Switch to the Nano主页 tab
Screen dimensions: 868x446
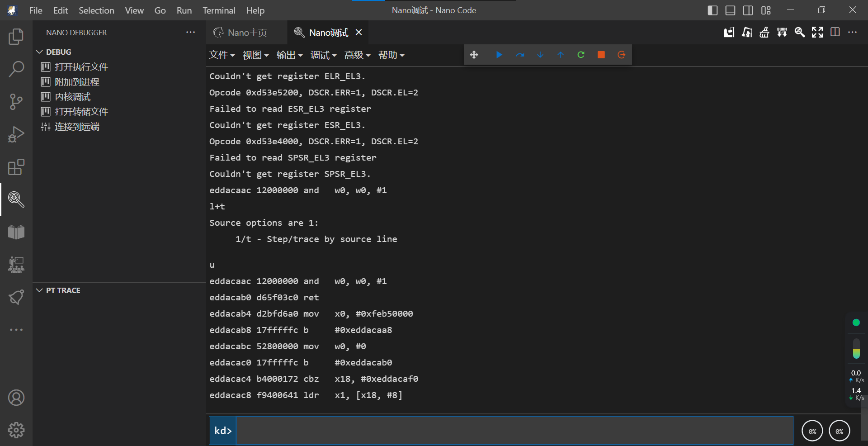click(x=246, y=33)
